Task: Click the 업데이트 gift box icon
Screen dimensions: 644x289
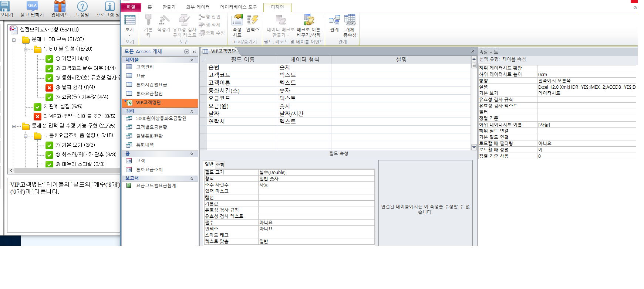Action: pyautogui.click(x=60, y=6)
